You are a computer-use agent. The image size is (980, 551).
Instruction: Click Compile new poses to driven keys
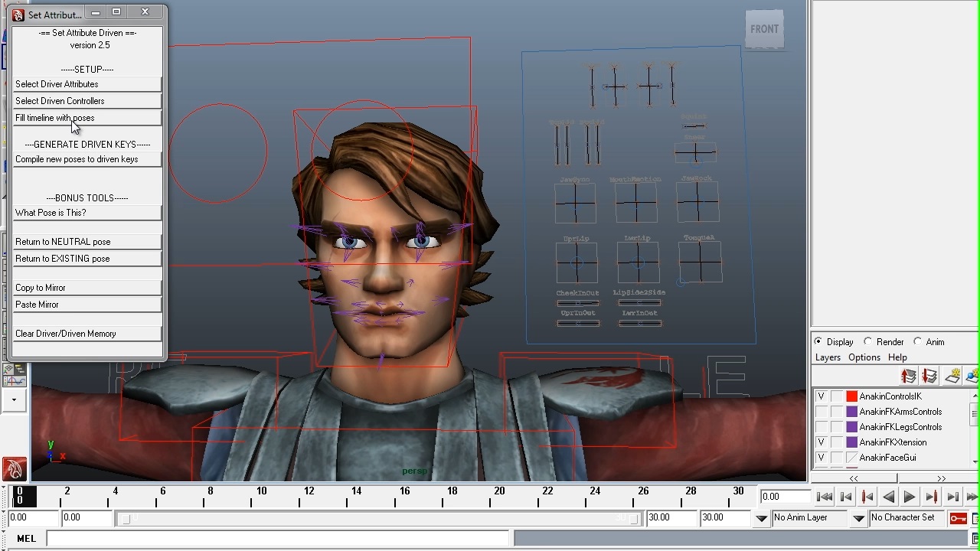click(x=87, y=159)
